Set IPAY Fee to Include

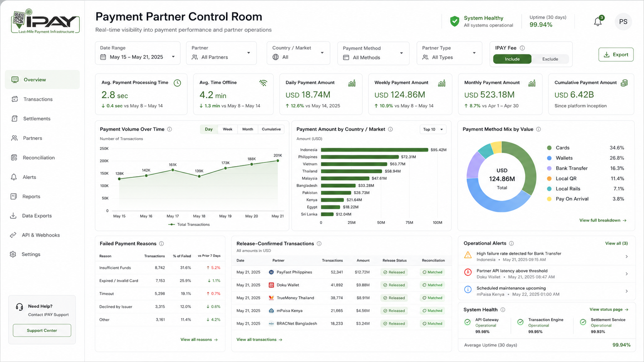pyautogui.click(x=512, y=59)
